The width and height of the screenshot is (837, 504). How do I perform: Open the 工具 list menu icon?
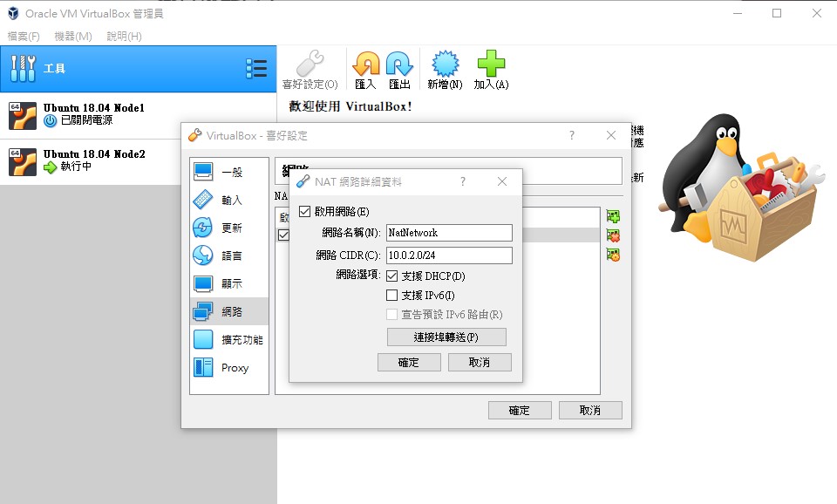pos(256,69)
